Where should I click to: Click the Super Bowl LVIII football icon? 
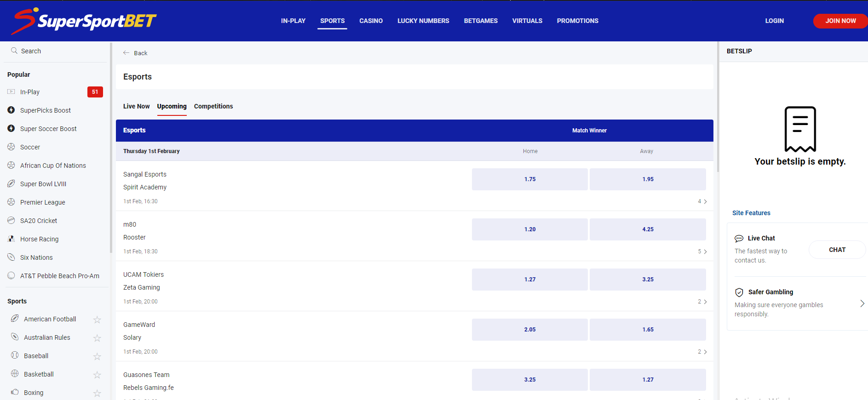(11, 184)
